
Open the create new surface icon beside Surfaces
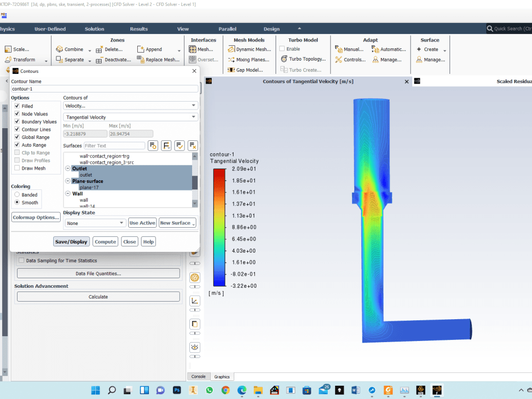tap(166, 145)
